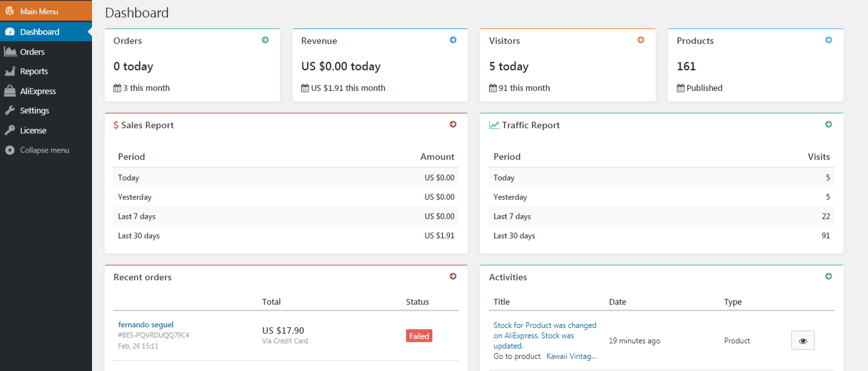Viewport: 868px width, 371px height.
Task: Open customer fernando seguel order link
Action: click(146, 325)
